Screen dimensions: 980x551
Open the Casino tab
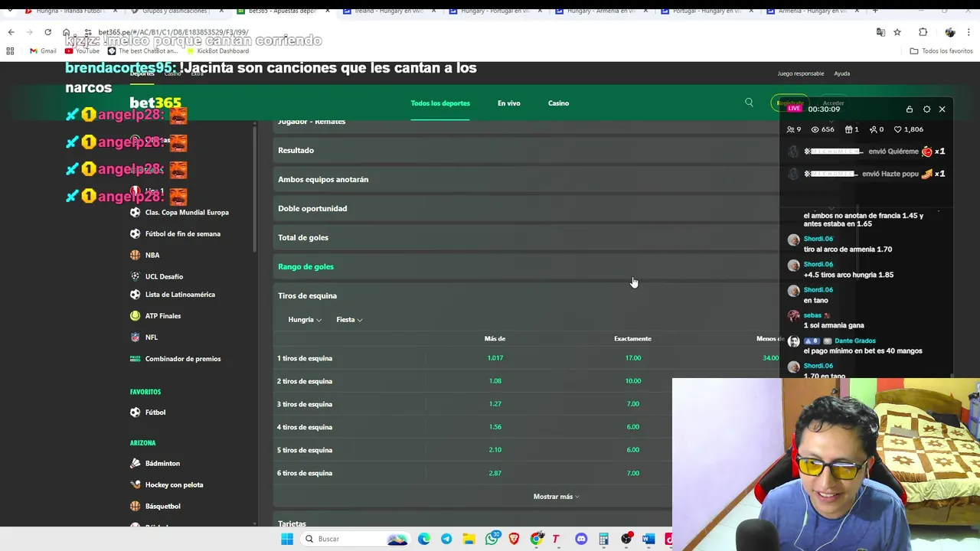point(558,103)
